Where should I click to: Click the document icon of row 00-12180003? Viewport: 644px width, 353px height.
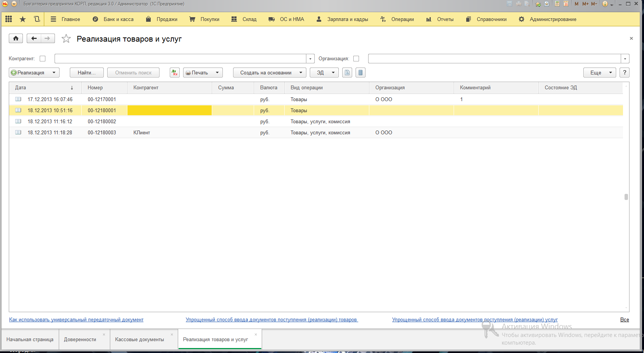(18, 132)
